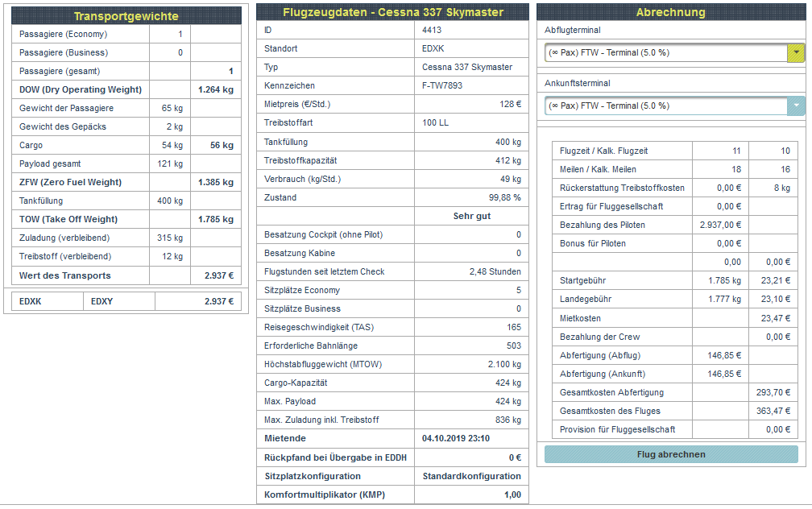Click the Abrechnung panel header
The height and width of the screenshot is (509, 812).
[670, 13]
